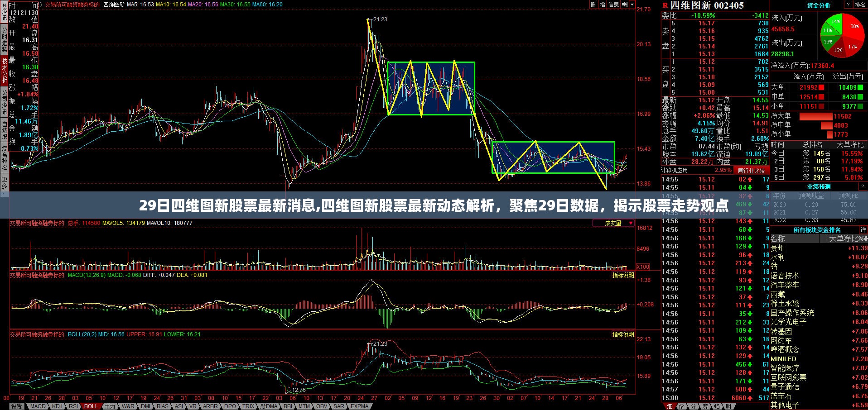868x410 pixels.
Task: Click the 计算机应用 industry label
Action: click(x=675, y=171)
